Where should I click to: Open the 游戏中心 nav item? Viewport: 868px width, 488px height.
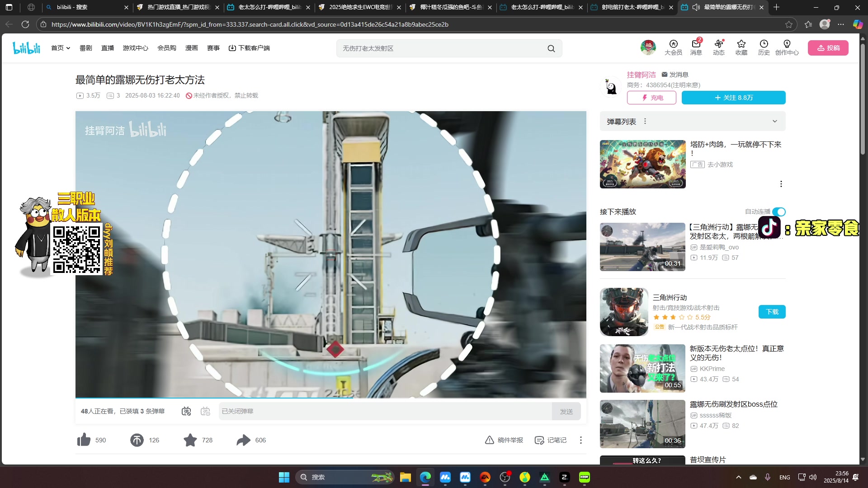coord(135,48)
